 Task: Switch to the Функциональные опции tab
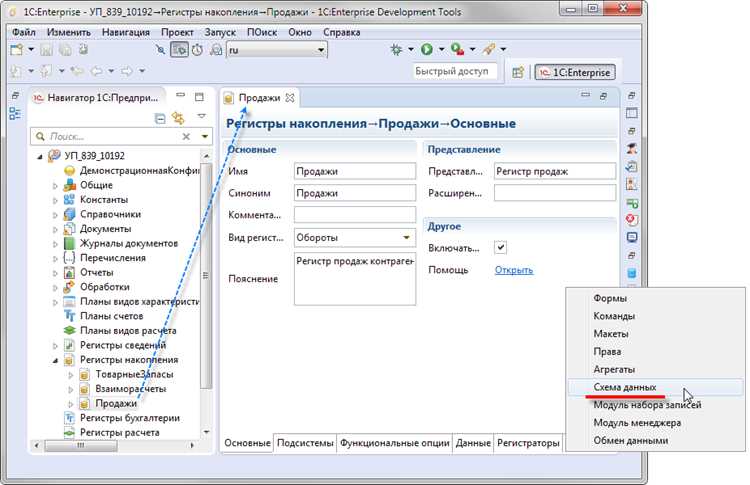click(395, 443)
